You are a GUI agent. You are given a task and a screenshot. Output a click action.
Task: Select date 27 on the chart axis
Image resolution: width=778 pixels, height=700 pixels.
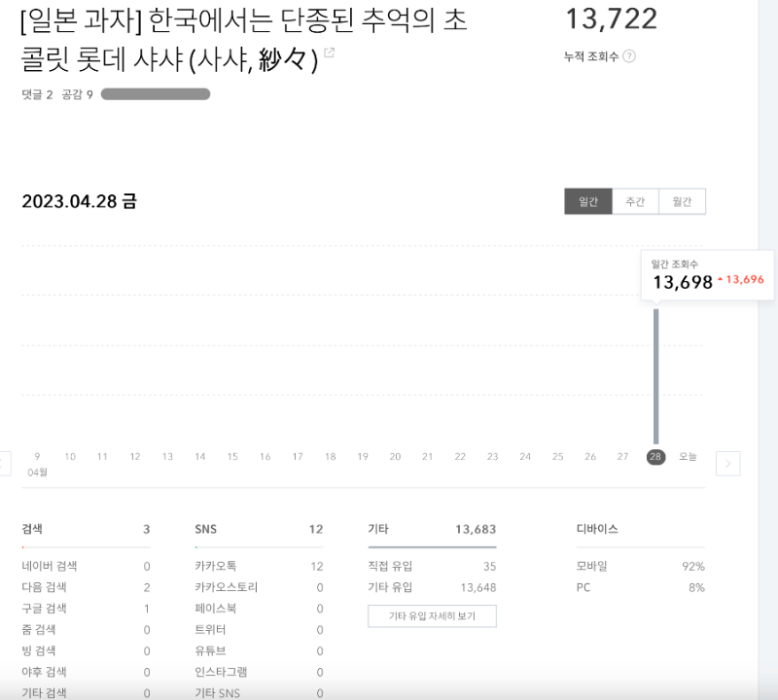[x=622, y=456]
